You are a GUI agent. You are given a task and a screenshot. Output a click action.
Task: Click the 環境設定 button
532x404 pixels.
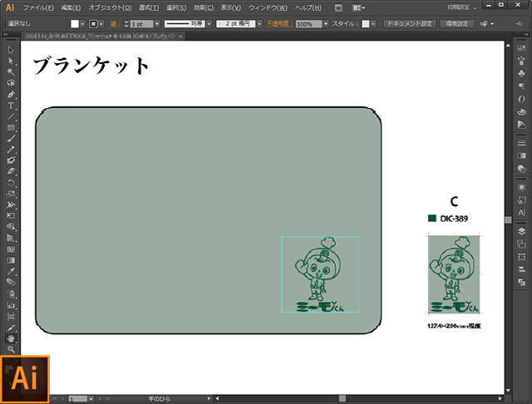click(457, 24)
